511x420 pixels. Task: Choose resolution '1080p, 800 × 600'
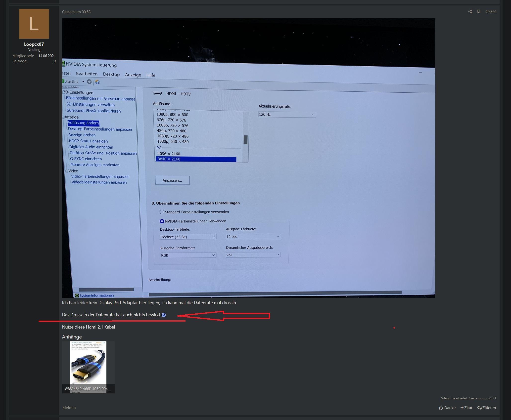[172, 115]
